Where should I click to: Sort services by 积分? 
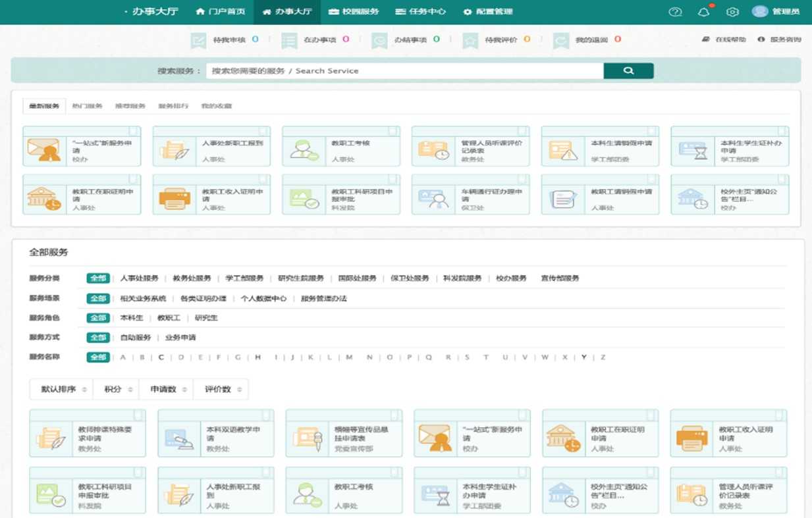point(117,390)
